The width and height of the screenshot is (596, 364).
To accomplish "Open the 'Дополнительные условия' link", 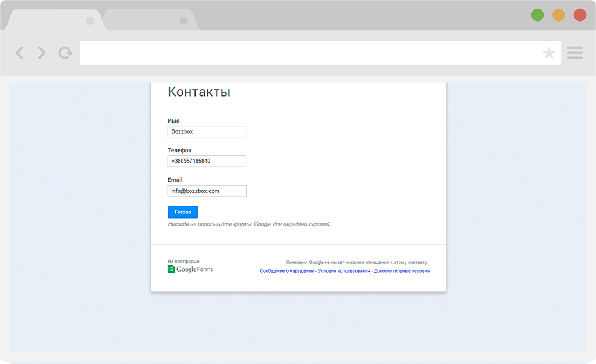I will coord(404,270).
